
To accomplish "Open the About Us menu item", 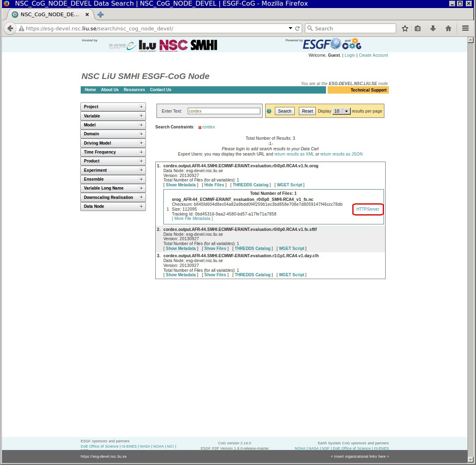I will pyautogui.click(x=109, y=90).
